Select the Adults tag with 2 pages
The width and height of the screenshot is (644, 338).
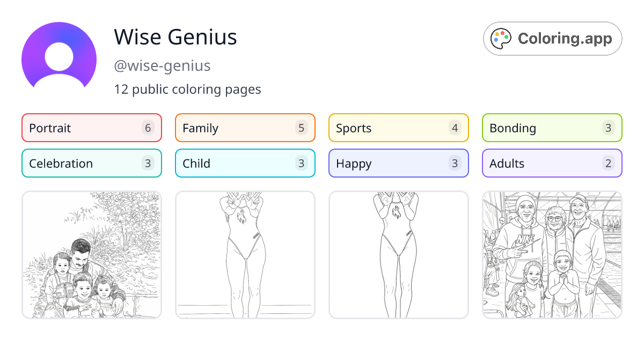552,163
